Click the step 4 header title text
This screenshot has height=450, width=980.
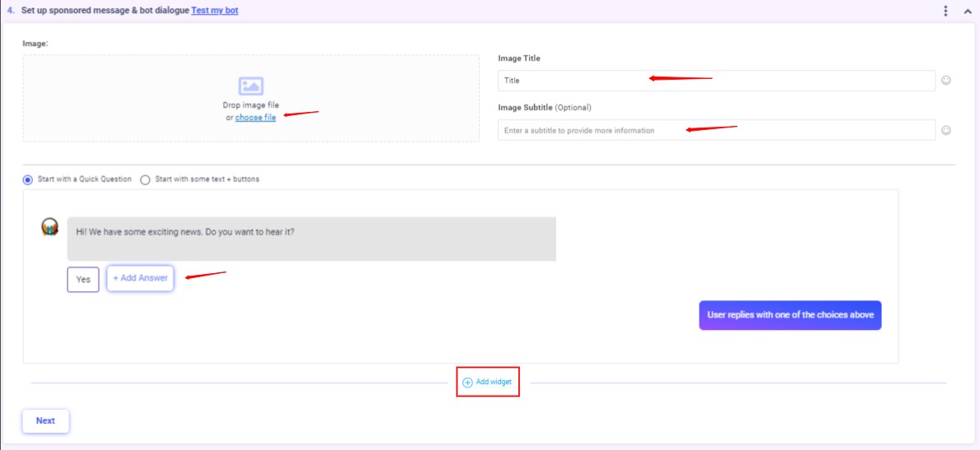point(105,11)
